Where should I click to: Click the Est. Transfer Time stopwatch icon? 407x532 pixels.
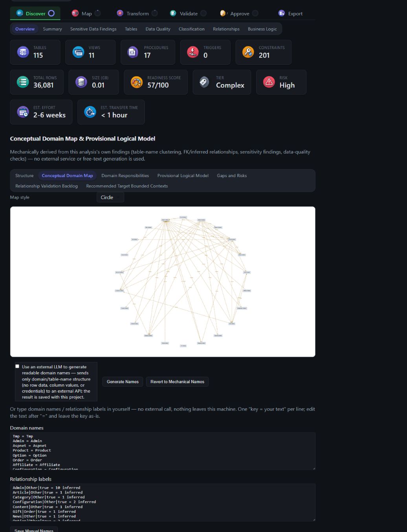tap(90, 112)
